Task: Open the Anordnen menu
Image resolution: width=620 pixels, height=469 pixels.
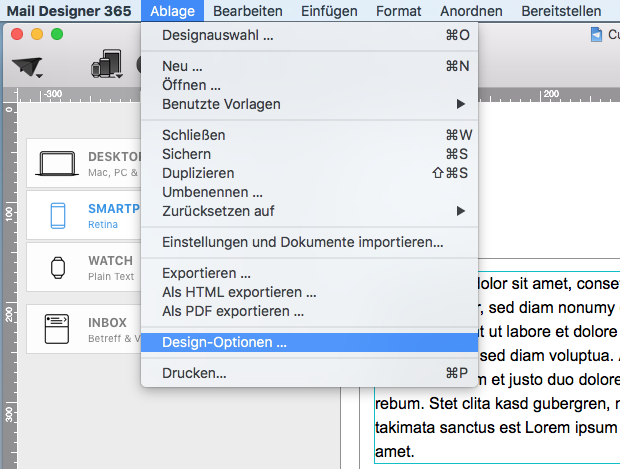Action: [x=471, y=11]
